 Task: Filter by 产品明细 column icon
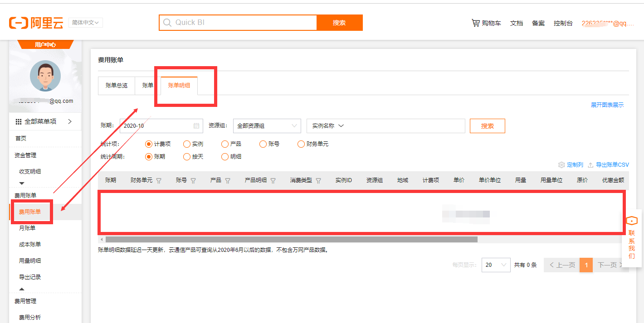point(273,180)
